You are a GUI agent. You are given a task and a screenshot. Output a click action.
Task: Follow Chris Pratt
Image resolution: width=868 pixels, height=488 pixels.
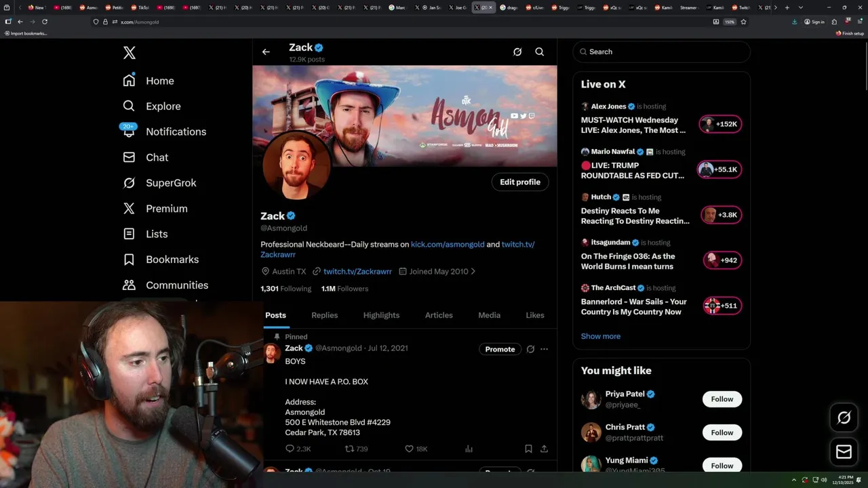click(x=722, y=432)
